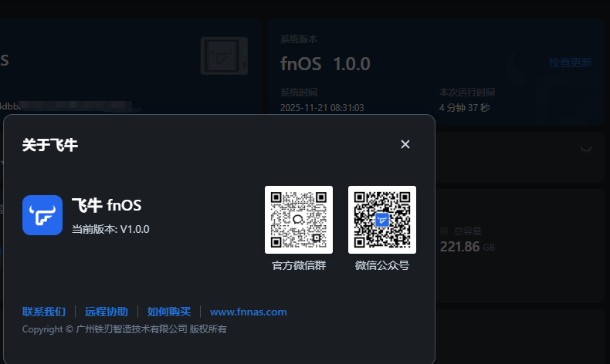Open the 联系我们 link
Viewport: 610px width, 364px height.
pos(44,312)
